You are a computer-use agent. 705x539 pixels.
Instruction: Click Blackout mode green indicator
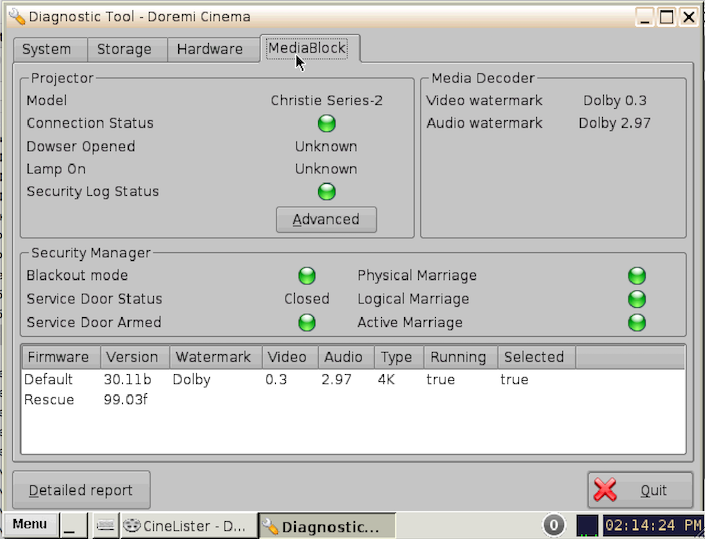tap(307, 276)
